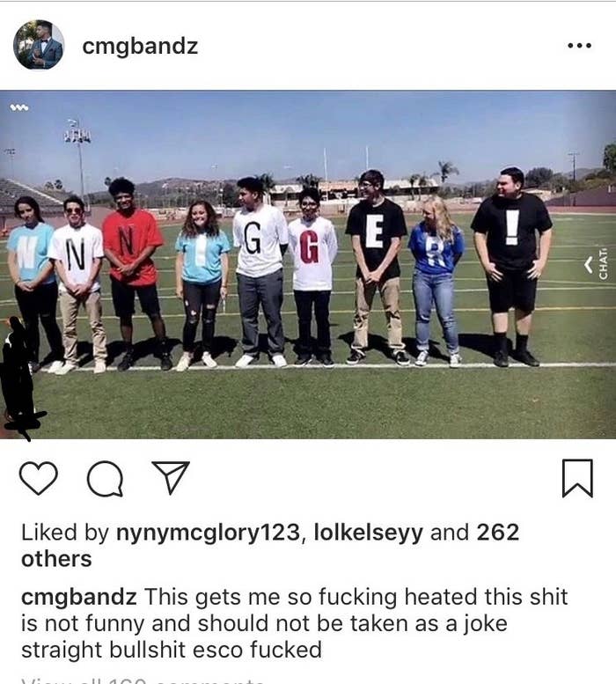The width and height of the screenshot is (616, 684).
Task: Tap the caption text starting with 'This gets me'
Action: point(294,623)
